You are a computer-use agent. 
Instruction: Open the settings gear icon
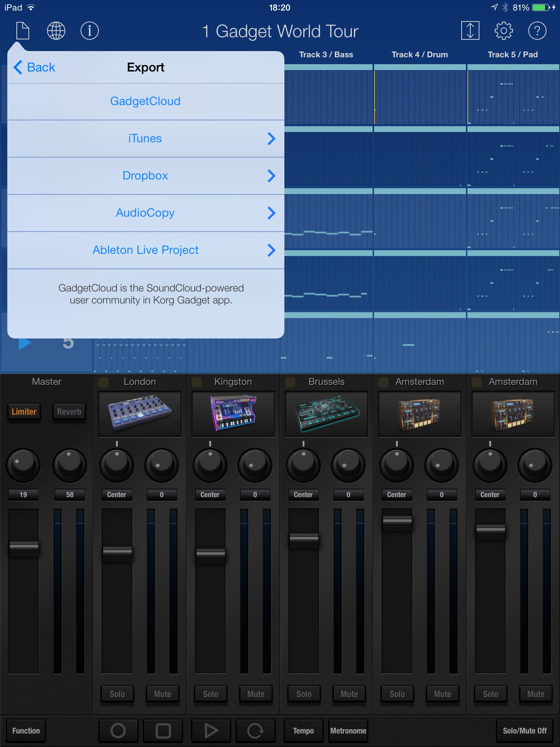[x=503, y=31]
